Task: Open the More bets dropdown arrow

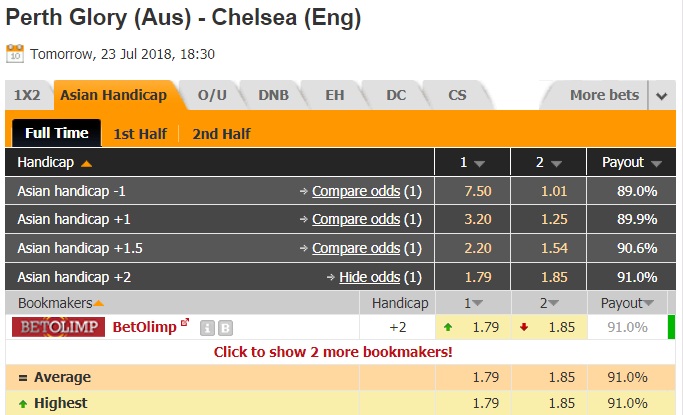Action: tap(661, 96)
